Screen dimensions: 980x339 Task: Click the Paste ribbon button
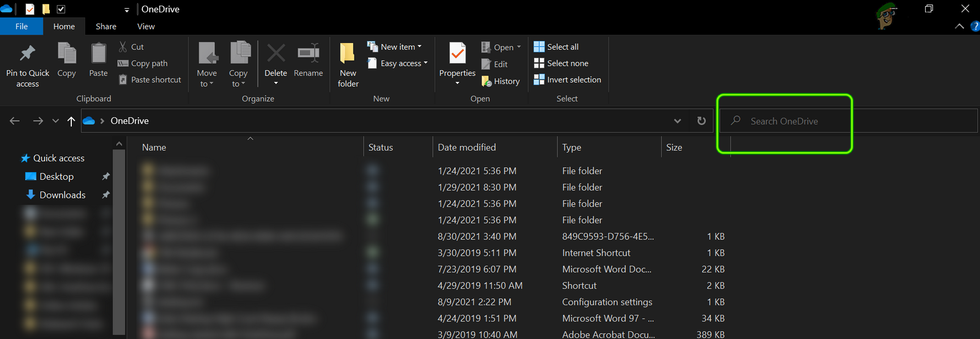[x=98, y=60]
